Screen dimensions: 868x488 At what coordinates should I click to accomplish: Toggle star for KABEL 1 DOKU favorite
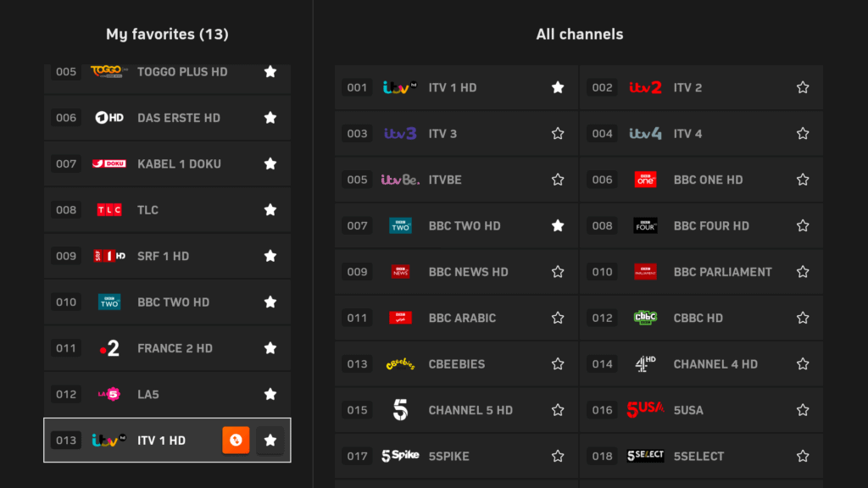point(270,164)
